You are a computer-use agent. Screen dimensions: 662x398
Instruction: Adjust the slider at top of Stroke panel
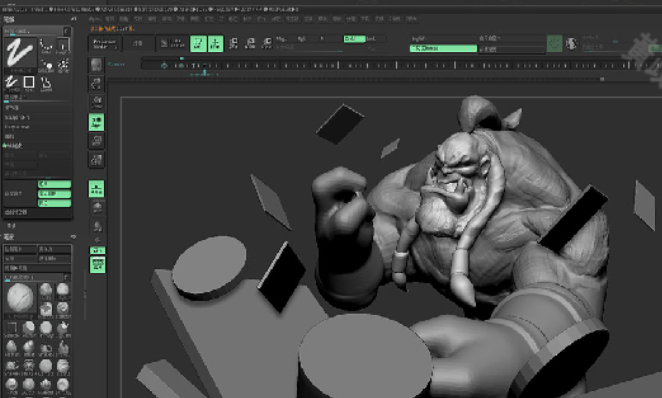point(33,31)
